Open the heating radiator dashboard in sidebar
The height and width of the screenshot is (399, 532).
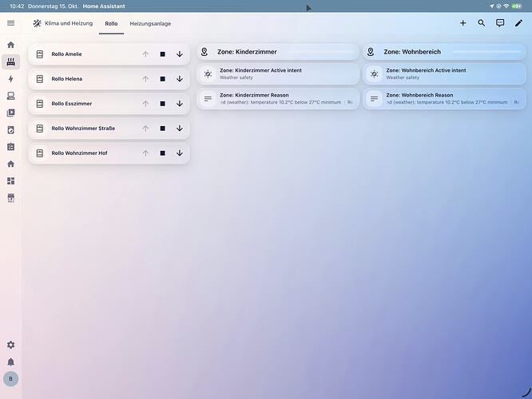[11, 61]
